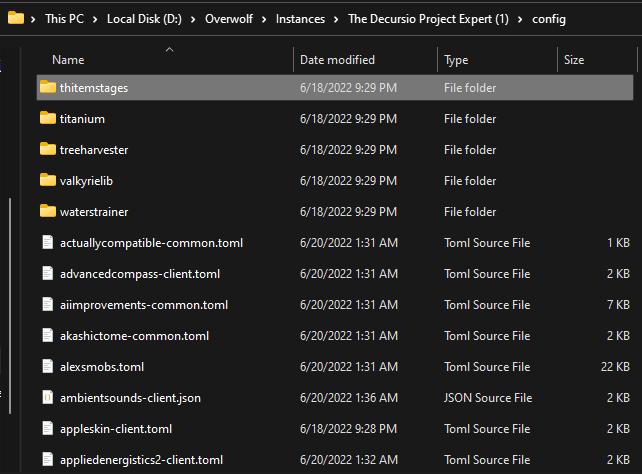642x474 pixels.
Task: Select the valkyrielib folder icon
Action: pyautogui.click(x=48, y=180)
